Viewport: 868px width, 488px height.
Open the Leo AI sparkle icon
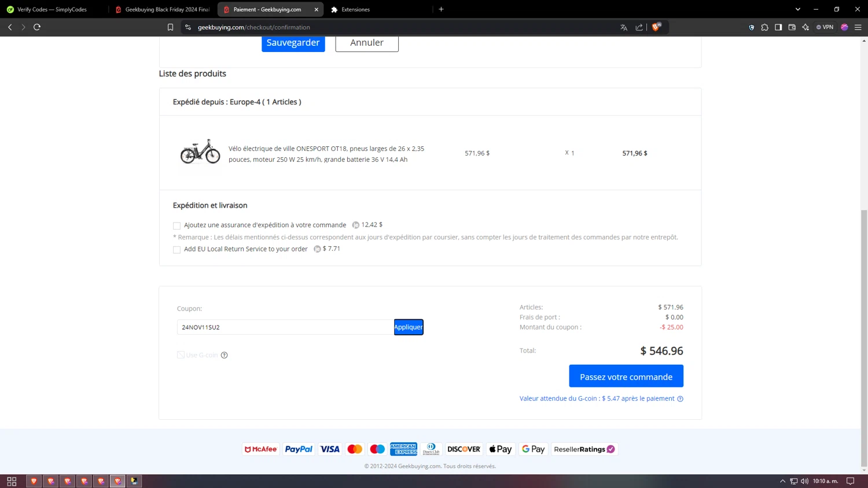click(806, 27)
